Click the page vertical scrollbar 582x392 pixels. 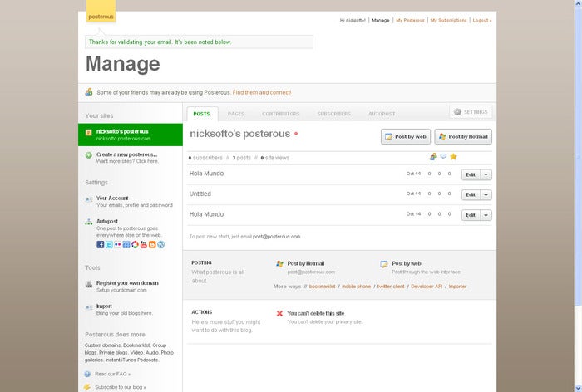pos(579,156)
